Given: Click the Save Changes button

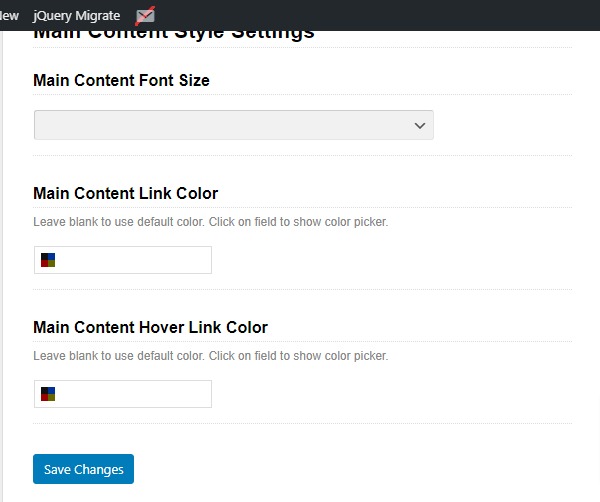Looking at the screenshot, I should tap(83, 469).
